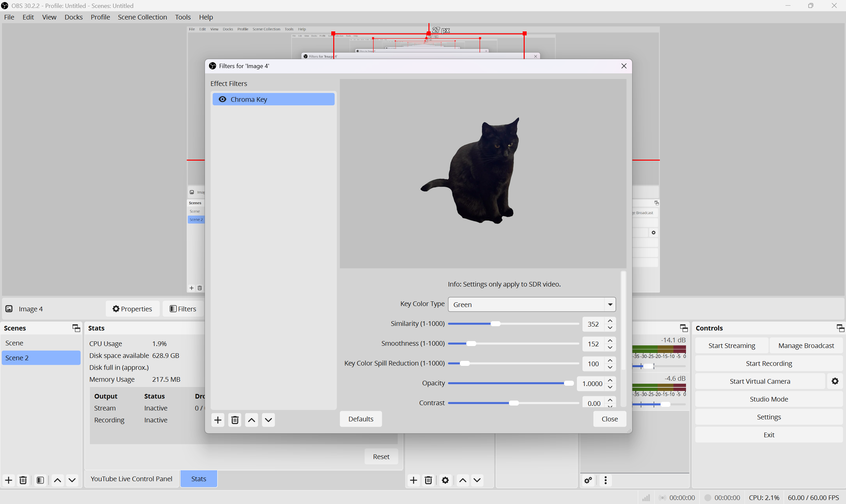Open source properties gear in Sources toolbar
This screenshot has width=846, height=504.
click(445, 480)
